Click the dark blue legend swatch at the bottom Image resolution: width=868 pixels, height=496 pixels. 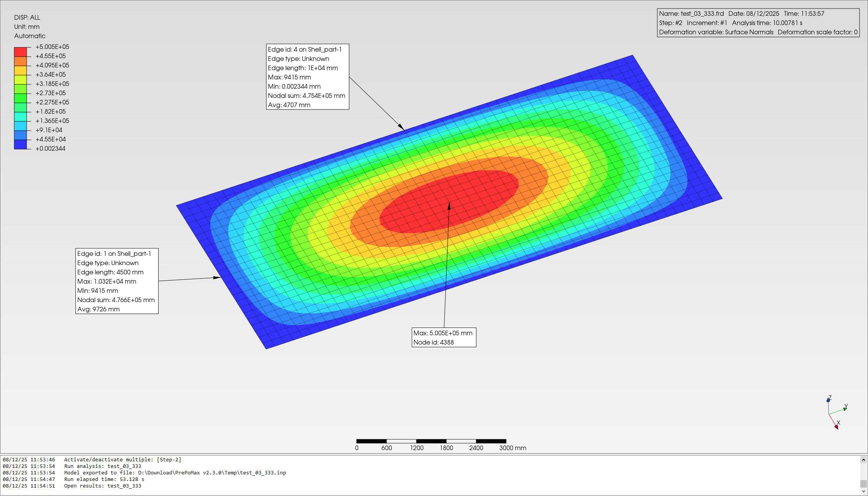20,145
